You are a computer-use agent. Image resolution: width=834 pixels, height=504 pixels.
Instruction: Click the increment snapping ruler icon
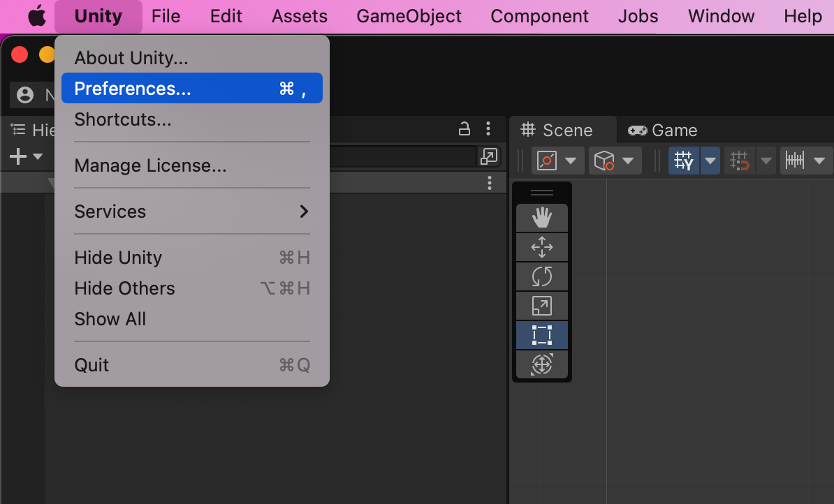point(795,161)
